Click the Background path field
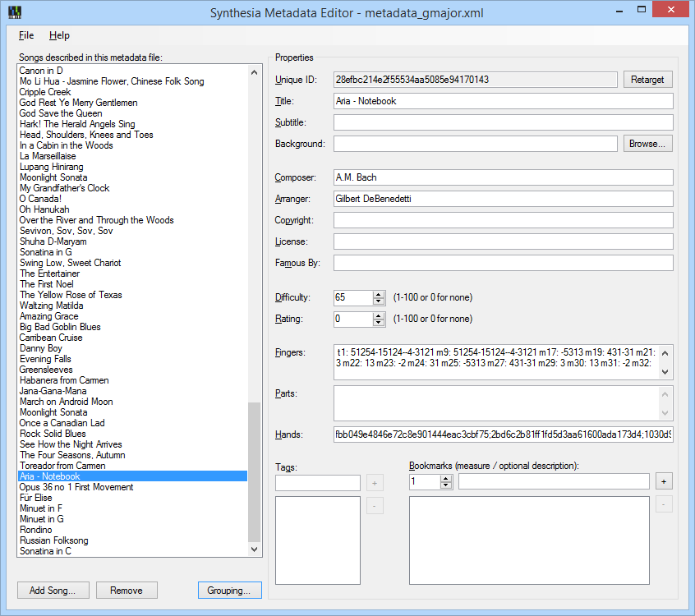 (x=475, y=144)
